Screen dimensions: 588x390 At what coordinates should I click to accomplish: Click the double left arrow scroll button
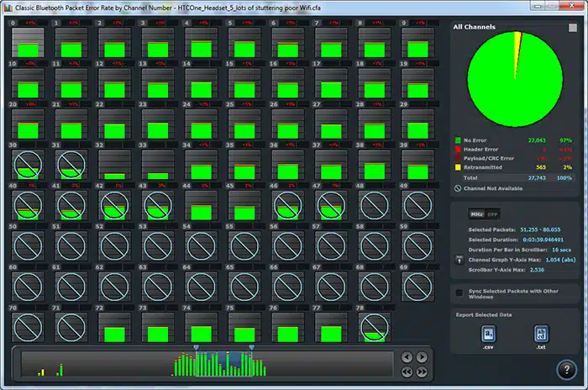pyautogui.click(x=407, y=372)
